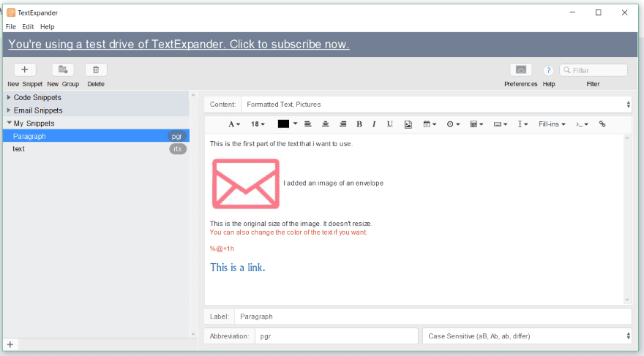Open the script snippet menu
This screenshot has width=644, height=356.
tap(582, 124)
